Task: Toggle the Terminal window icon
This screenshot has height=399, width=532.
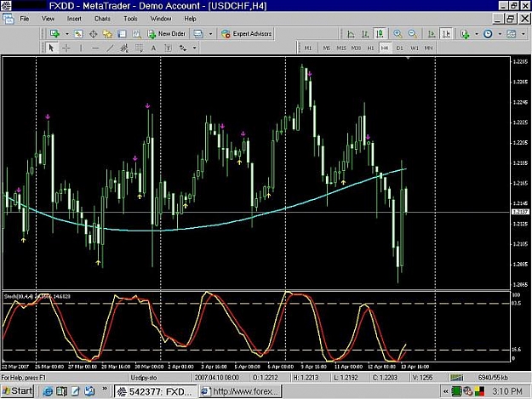Action: click(x=122, y=34)
